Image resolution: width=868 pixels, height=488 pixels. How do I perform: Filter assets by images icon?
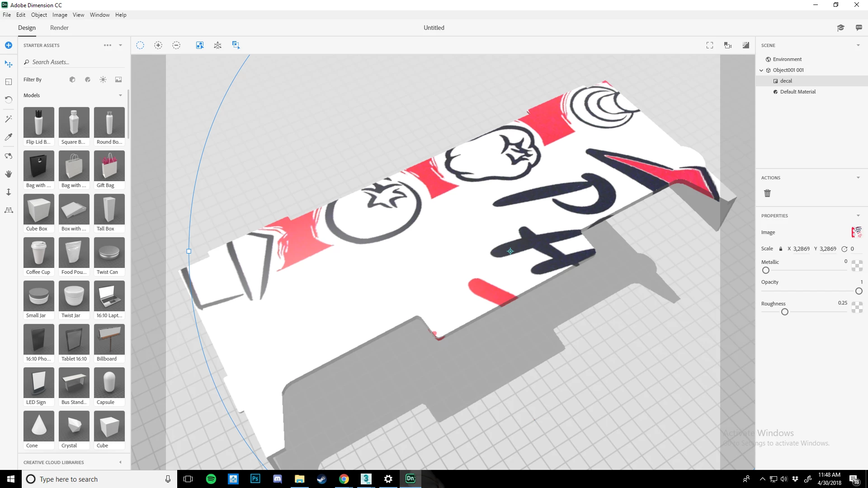coord(118,80)
